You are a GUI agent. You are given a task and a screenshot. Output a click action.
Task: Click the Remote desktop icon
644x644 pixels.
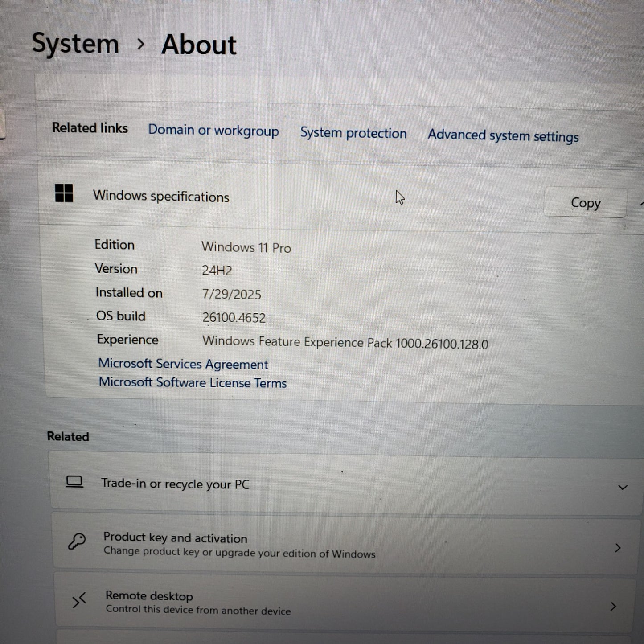click(x=79, y=601)
